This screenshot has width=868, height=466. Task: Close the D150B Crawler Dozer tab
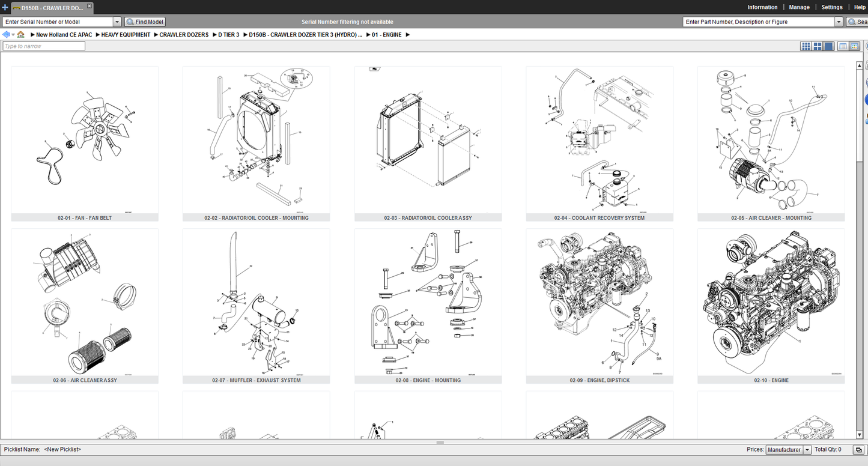pos(90,7)
